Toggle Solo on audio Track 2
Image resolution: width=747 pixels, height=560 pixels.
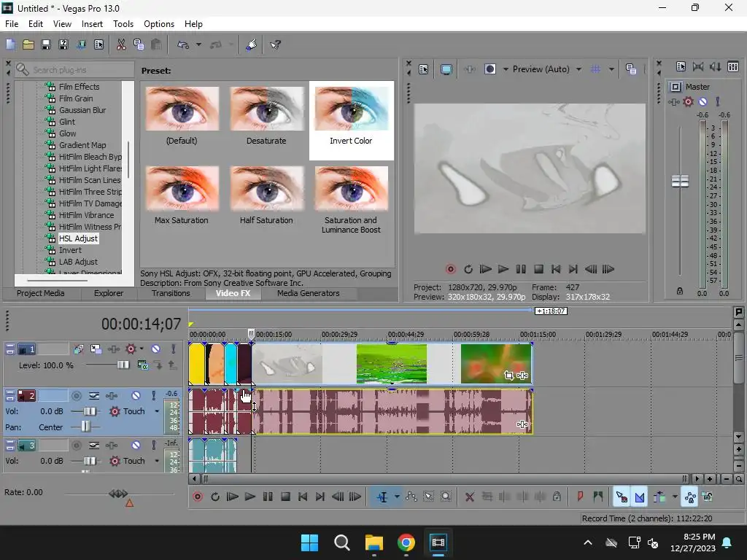click(153, 395)
